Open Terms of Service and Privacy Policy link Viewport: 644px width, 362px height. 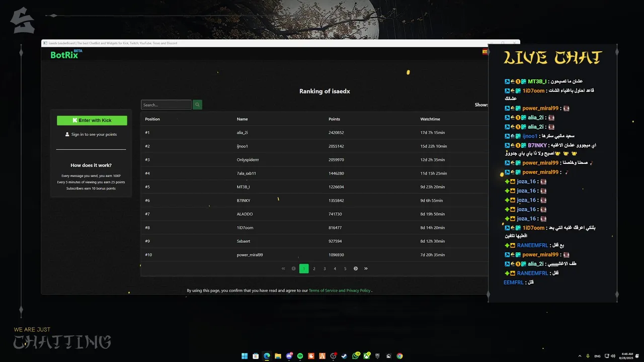pos(340,291)
